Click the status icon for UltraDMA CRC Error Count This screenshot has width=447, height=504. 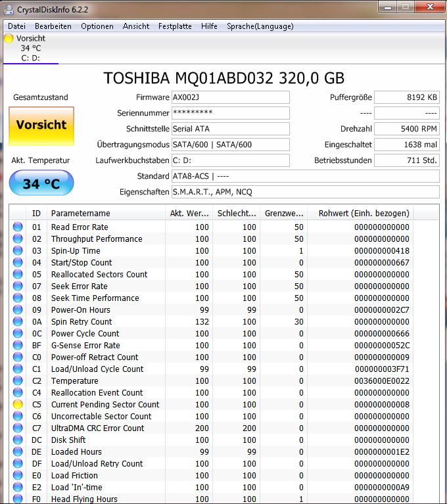point(18,428)
